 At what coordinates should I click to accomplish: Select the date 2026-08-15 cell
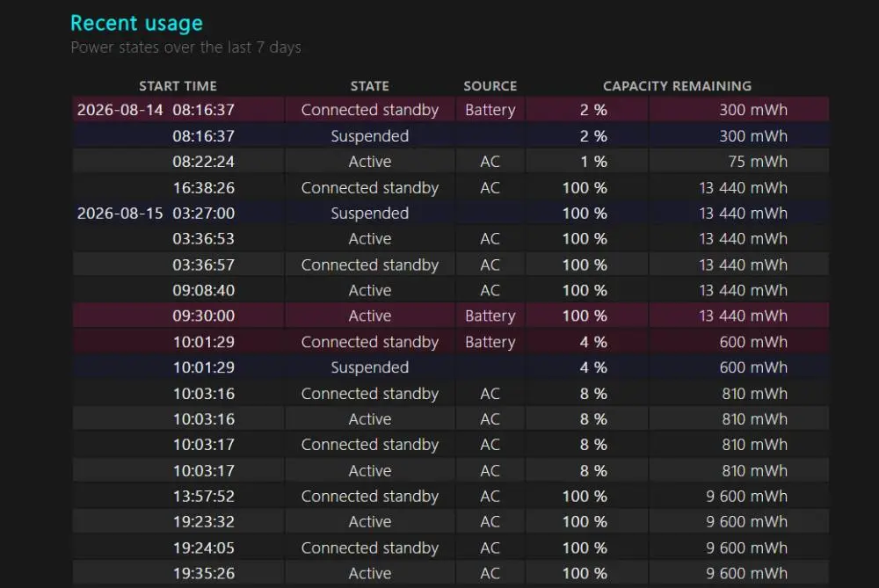tap(120, 214)
